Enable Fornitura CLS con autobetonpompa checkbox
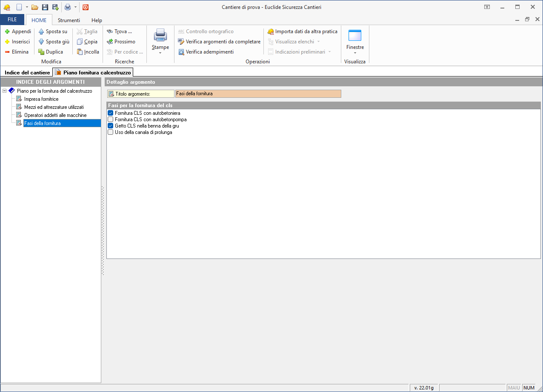Image resolution: width=543 pixels, height=392 pixels. (111, 119)
